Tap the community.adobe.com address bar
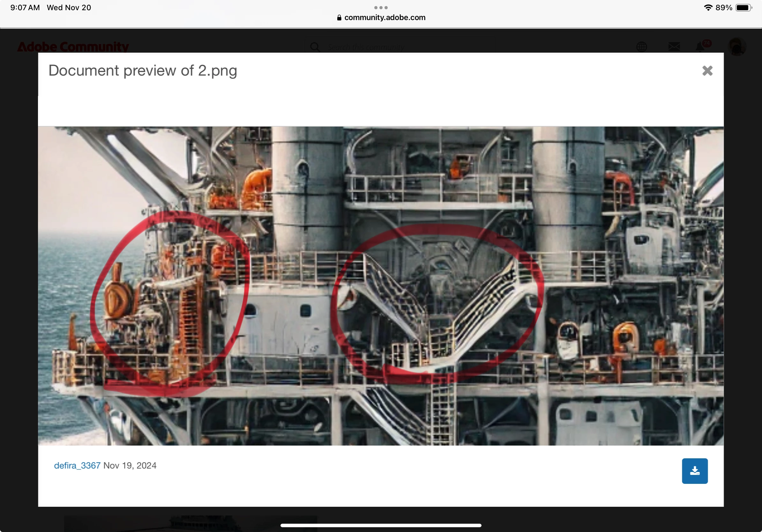 pyautogui.click(x=385, y=18)
